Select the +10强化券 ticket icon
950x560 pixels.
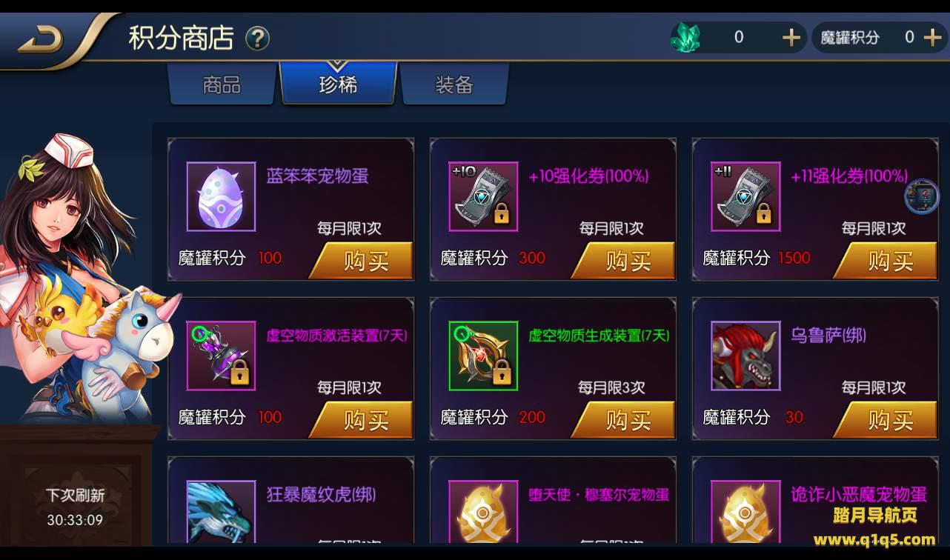pos(483,197)
